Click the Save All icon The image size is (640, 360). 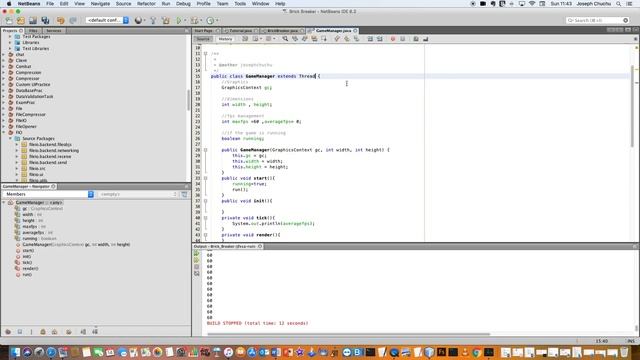click(45, 20)
